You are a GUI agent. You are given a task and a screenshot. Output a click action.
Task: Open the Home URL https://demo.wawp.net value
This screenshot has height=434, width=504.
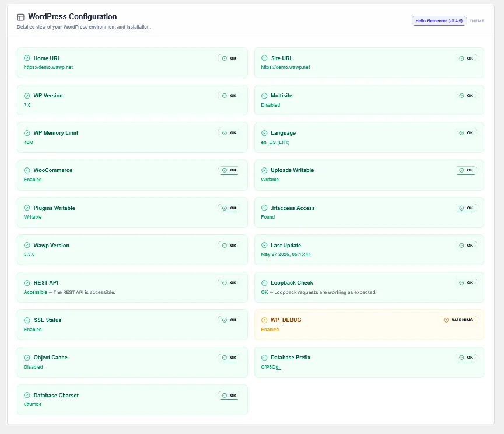[48, 67]
